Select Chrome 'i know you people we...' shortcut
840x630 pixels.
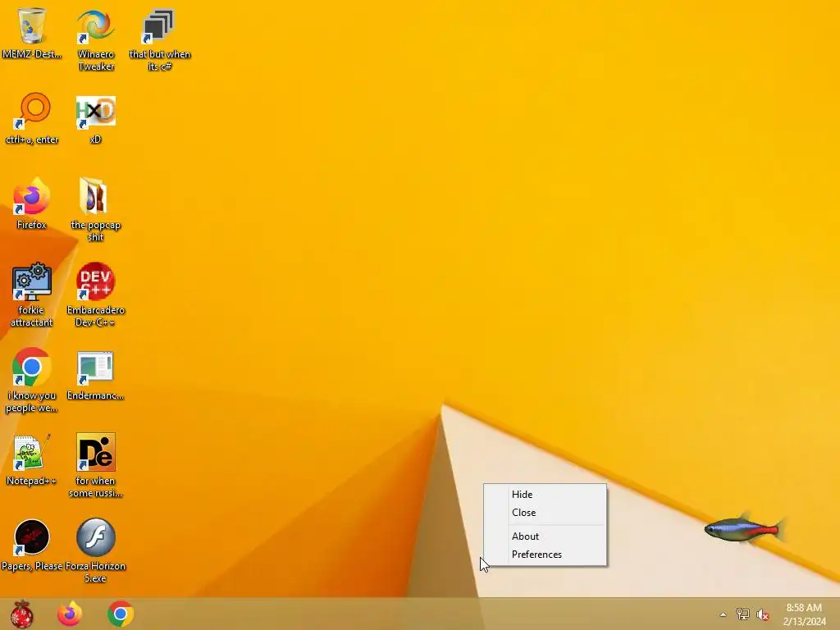click(x=32, y=381)
